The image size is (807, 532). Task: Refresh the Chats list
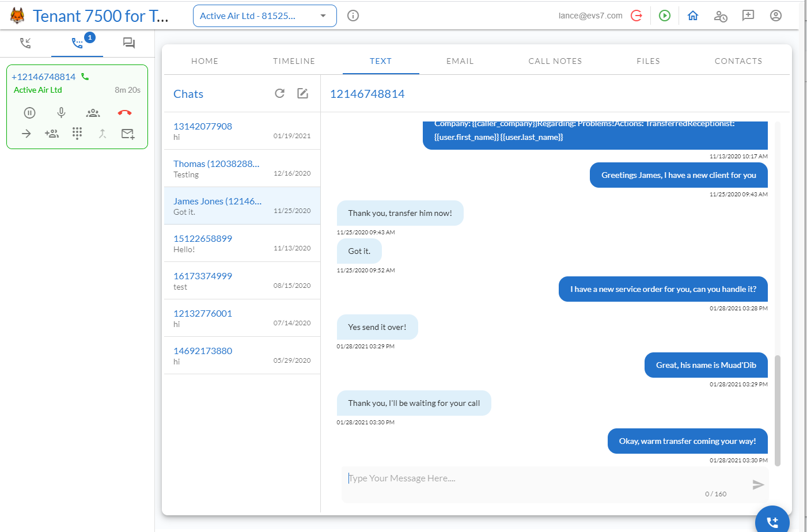279,93
